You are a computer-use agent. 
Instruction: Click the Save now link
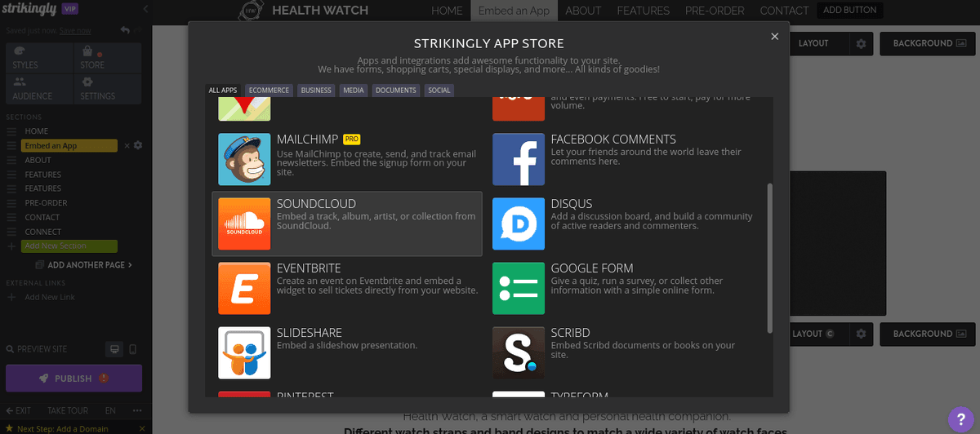[x=75, y=30]
